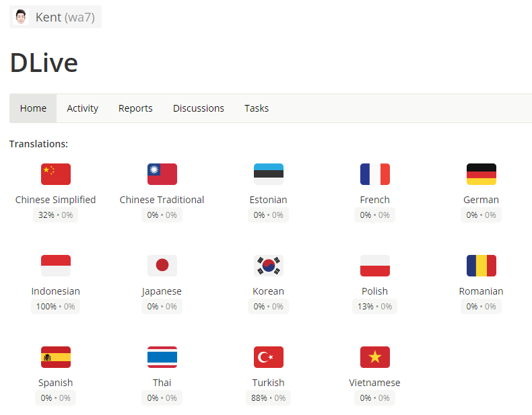Open the Spanish language link

(56, 383)
